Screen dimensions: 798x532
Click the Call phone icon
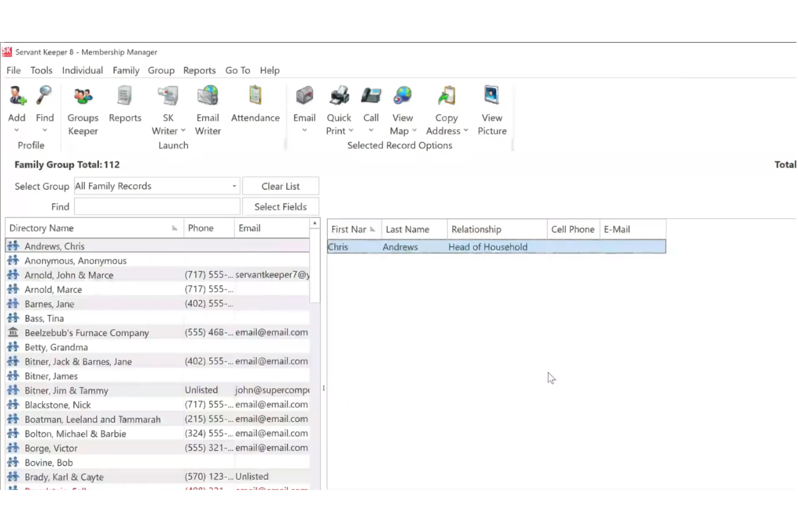coord(371,96)
